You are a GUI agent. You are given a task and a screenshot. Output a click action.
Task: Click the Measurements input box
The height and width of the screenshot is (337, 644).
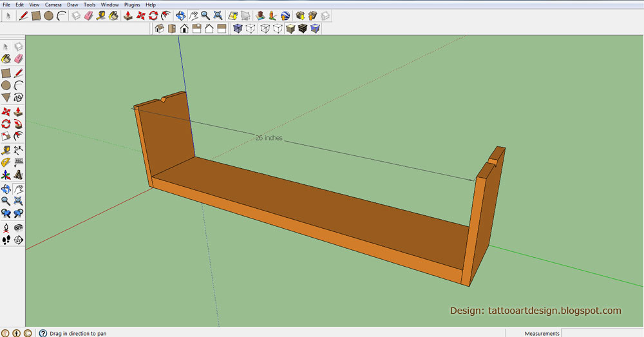[601, 333]
